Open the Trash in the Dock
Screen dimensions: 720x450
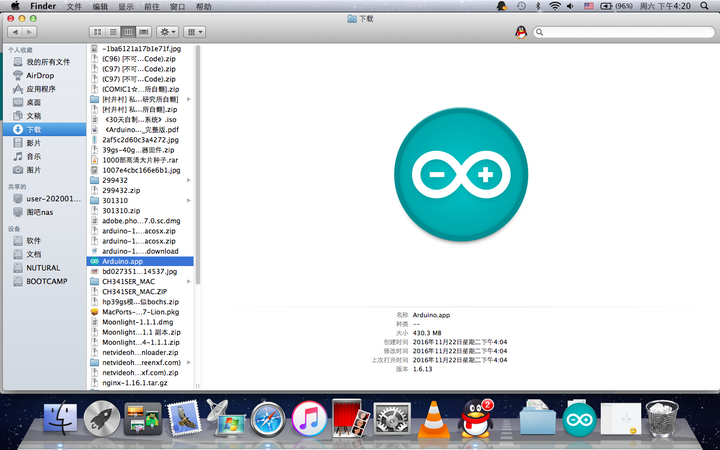click(662, 418)
